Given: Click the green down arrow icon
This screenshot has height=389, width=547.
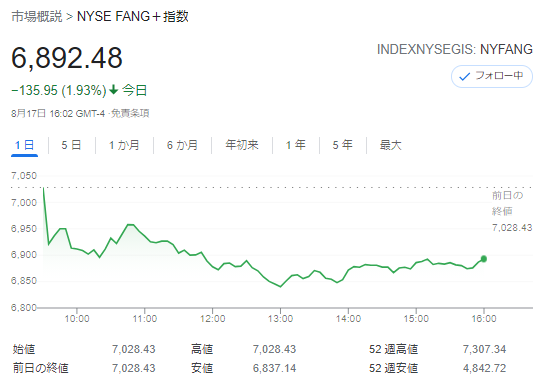Looking at the screenshot, I should (x=114, y=90).
